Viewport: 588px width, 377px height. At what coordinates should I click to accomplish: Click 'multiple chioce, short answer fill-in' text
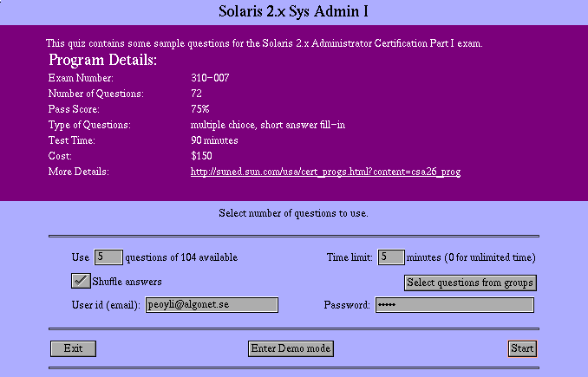[268, 125]
